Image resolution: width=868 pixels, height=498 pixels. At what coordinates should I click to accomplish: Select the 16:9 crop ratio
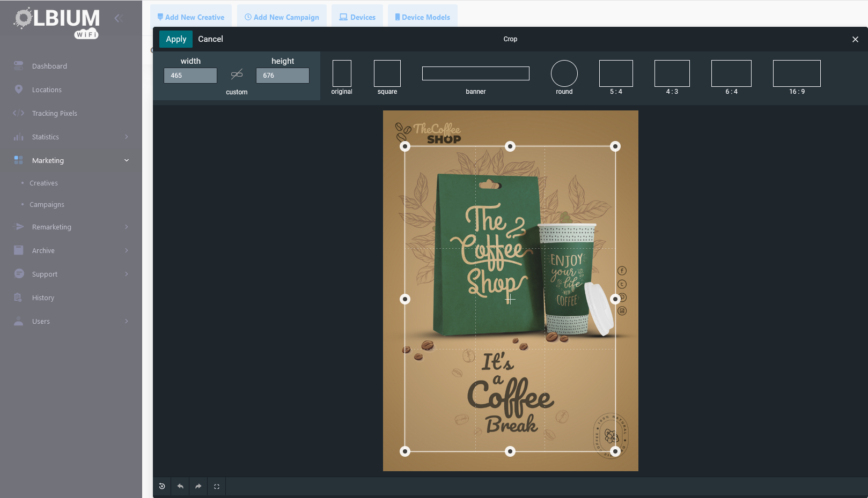click(x=796, y=74)
